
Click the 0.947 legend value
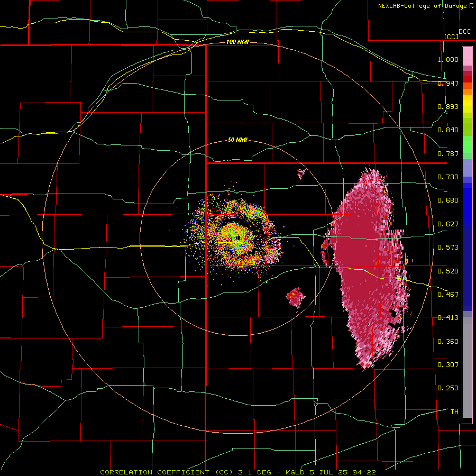tap(448, 83)
